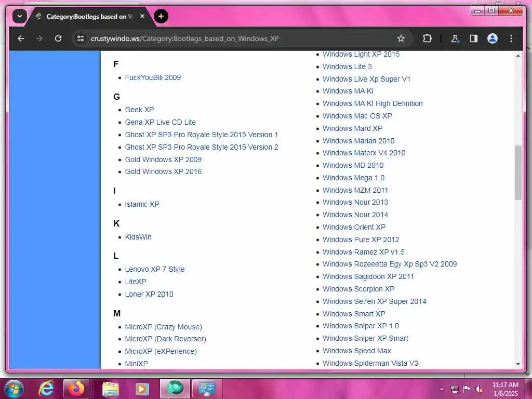The width and height of the screenshot is (532, 399).
Task: Open Windows Spiderman Vista V3 link
Action: click(x=370, y=363)
